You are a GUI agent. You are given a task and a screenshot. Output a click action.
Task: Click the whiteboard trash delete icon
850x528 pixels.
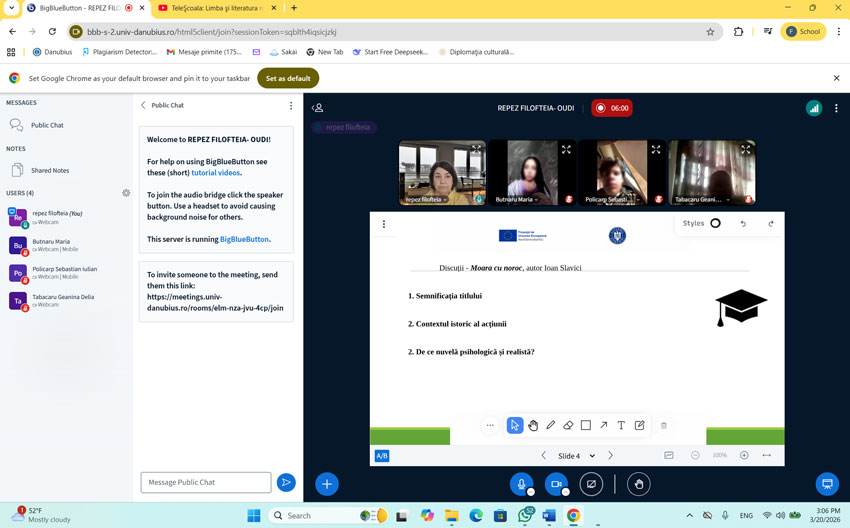[664, 426]
